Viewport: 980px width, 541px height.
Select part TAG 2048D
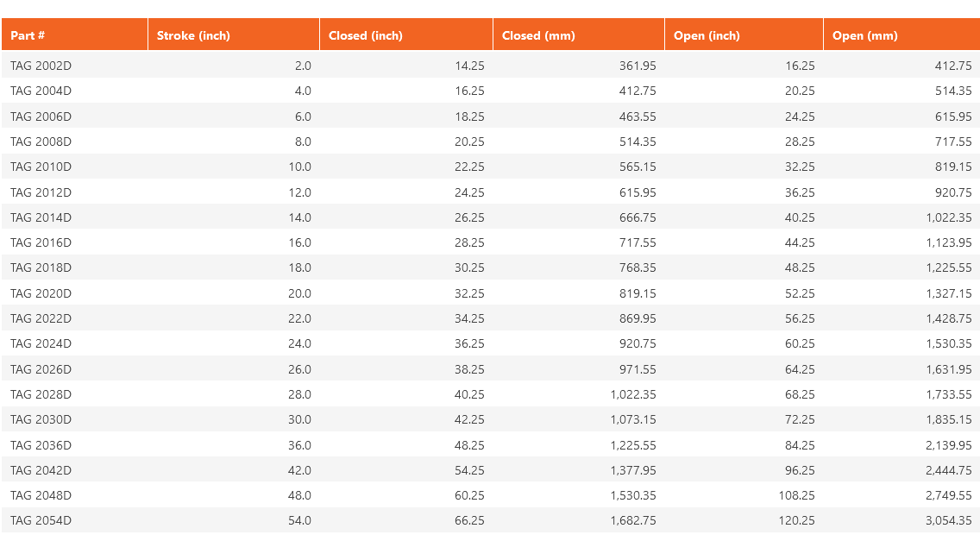point(41,495)
